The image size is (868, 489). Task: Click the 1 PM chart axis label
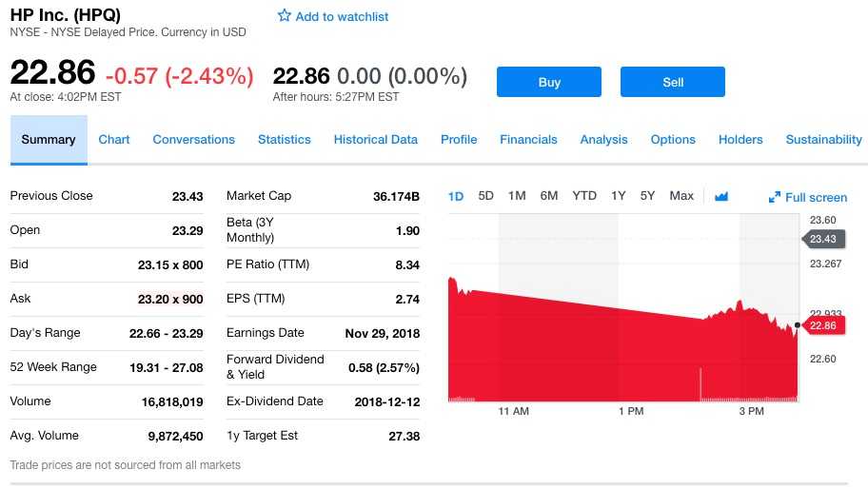click(631, 411)
